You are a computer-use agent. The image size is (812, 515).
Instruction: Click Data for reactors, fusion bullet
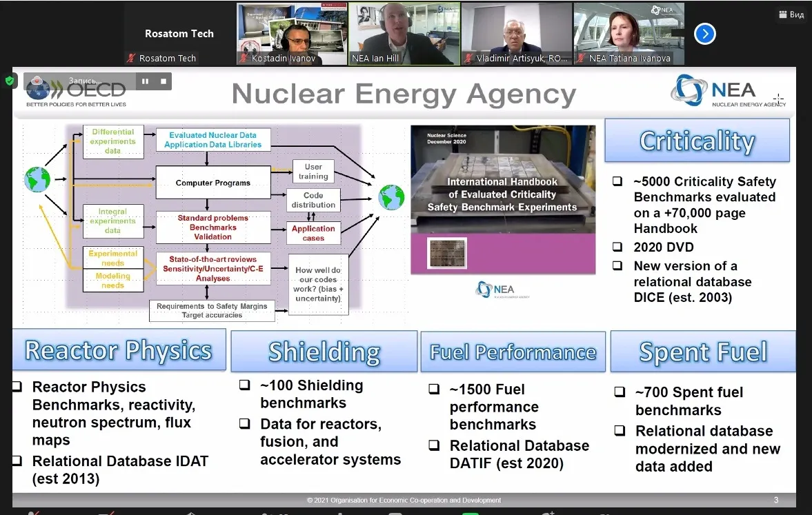330,441
